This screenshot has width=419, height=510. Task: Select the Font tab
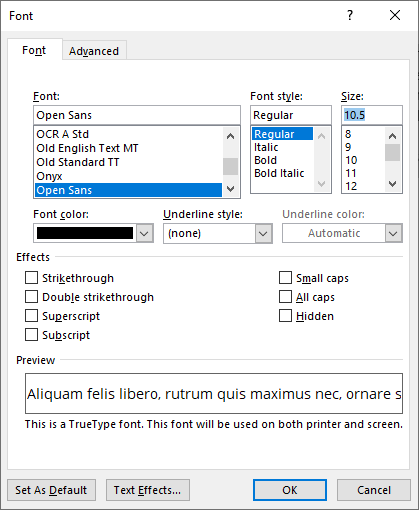pyautogui.click(x=34, y=50)
